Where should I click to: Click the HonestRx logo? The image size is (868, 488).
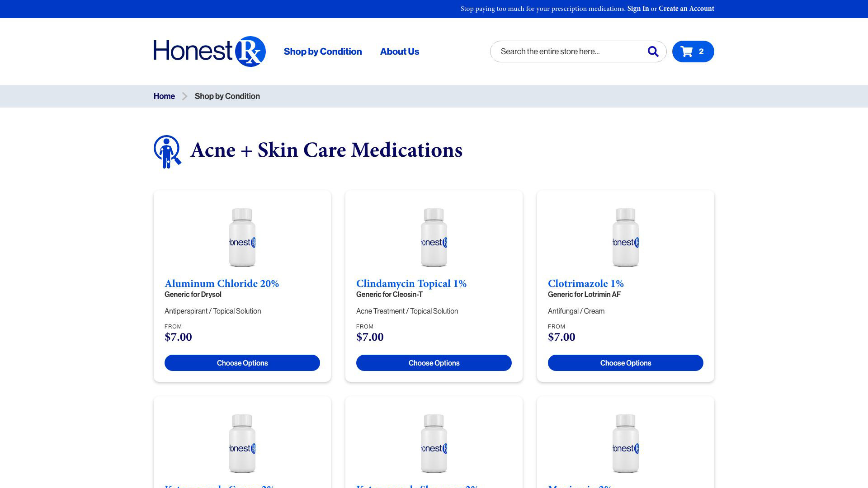click(210, 52)
